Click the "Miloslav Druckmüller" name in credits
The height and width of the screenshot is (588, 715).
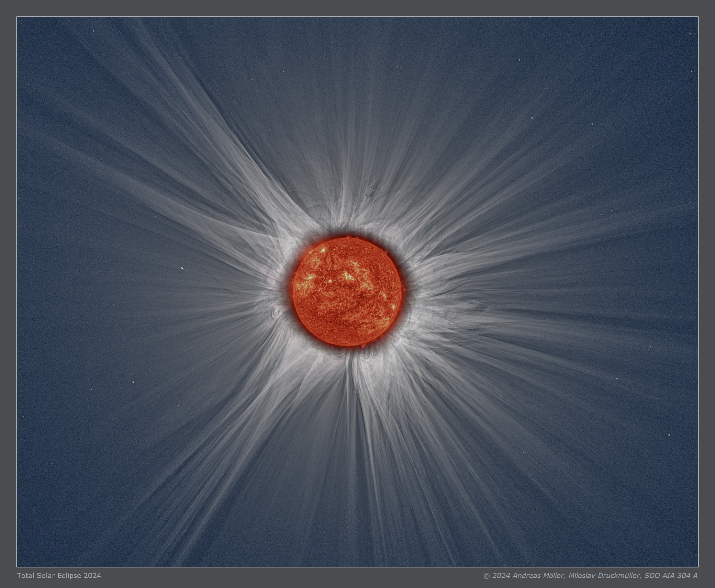tap(604, 575)
